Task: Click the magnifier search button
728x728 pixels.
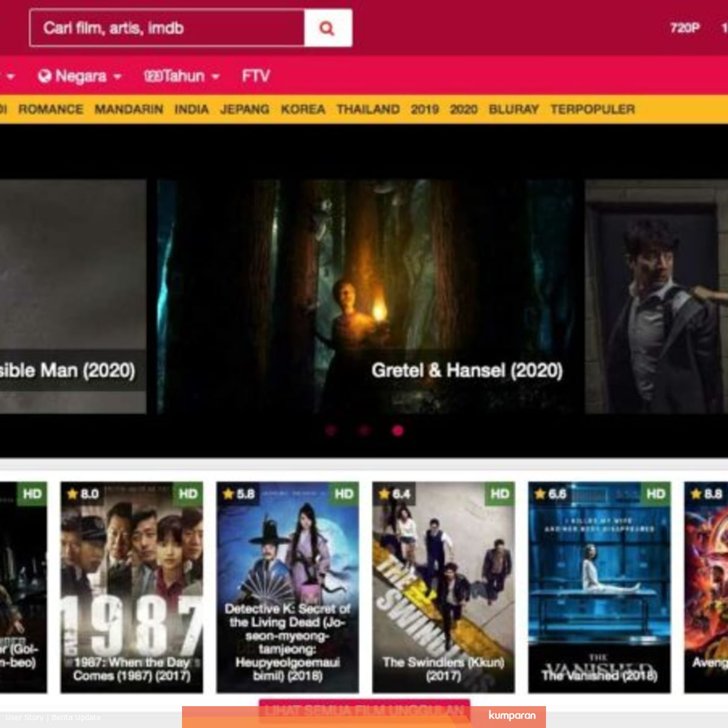Action: [x=328, y=28]
